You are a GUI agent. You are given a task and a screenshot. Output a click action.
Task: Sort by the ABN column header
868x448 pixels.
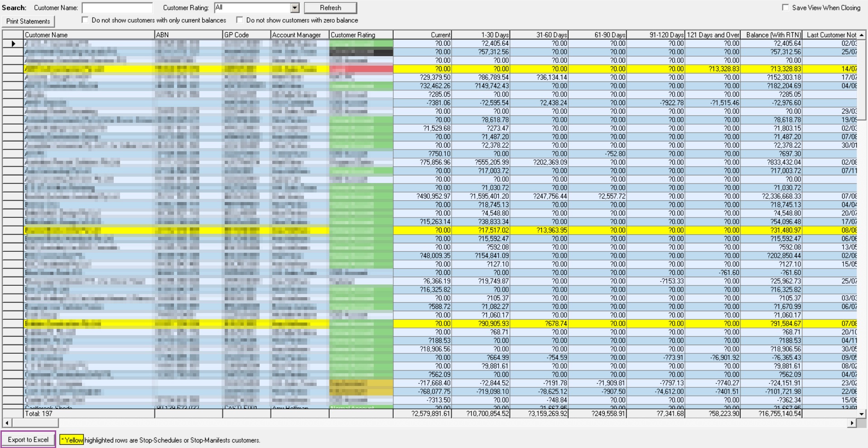point(188,35)
